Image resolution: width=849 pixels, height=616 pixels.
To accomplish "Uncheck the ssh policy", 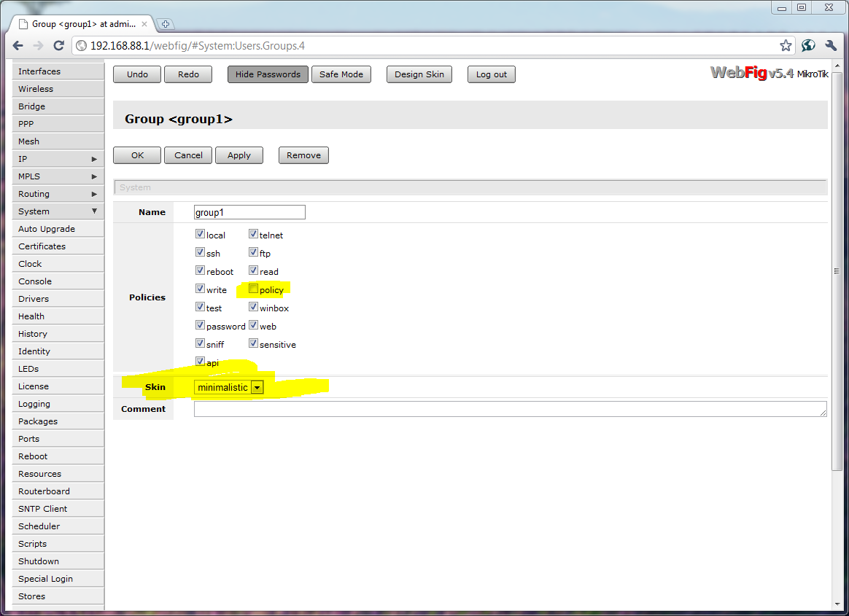I will (x=200, y=252).
